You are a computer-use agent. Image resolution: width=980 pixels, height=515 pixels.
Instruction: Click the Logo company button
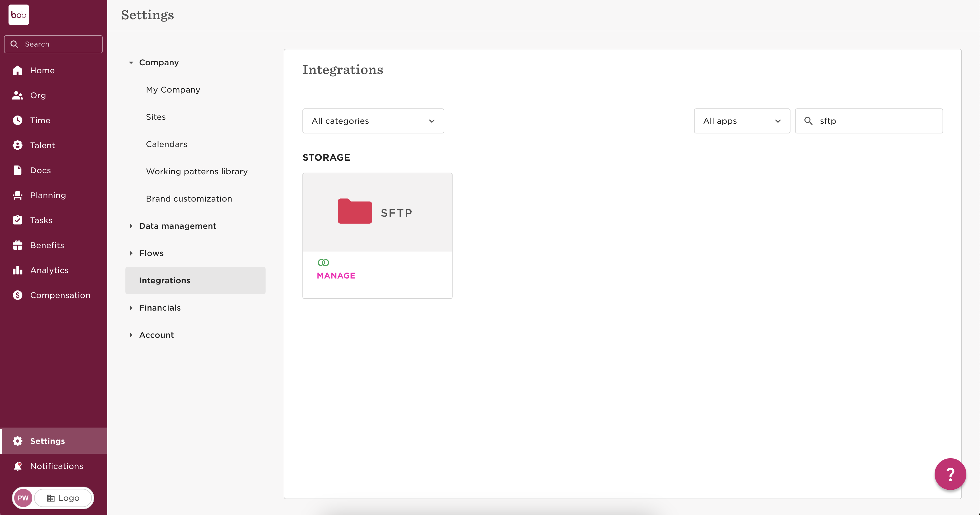click(63, 498)
